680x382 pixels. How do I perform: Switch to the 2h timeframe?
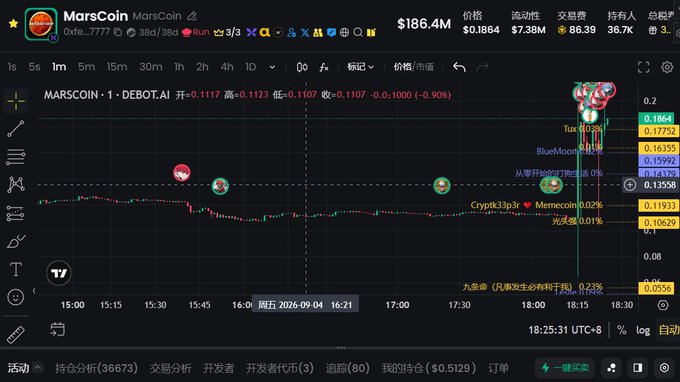click(202, 67)
